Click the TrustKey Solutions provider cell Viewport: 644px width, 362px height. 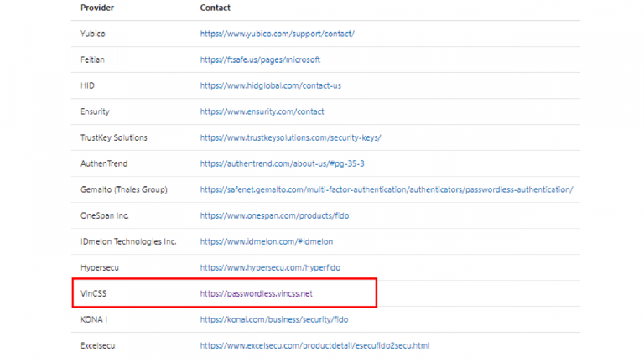click(x=114, y=137)
